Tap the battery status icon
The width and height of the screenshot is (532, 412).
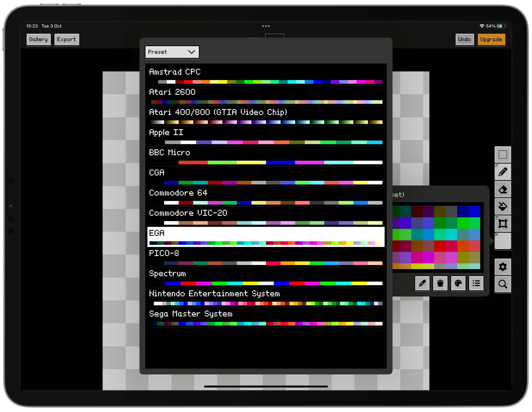pyautogui.click(x=501, y=26)
